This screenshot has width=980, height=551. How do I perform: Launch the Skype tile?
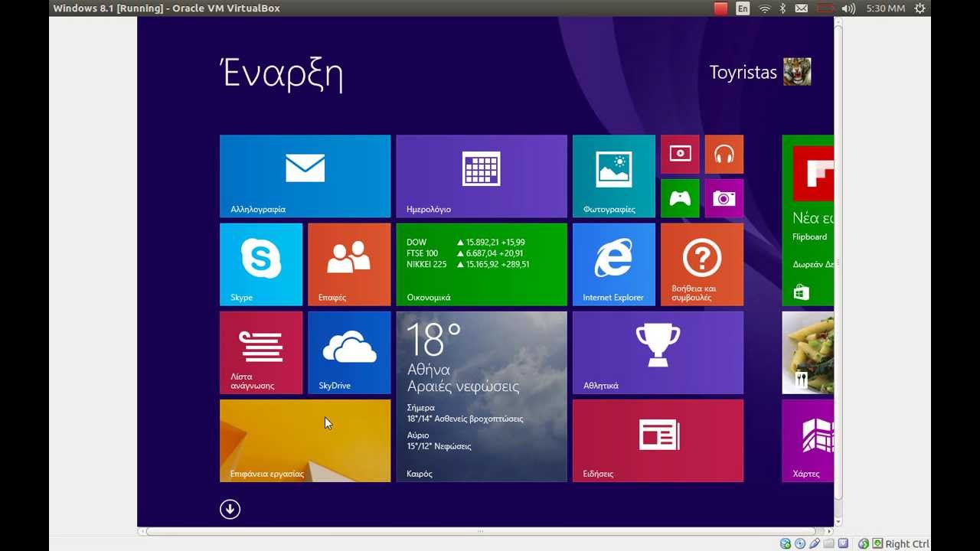point(261,264)
